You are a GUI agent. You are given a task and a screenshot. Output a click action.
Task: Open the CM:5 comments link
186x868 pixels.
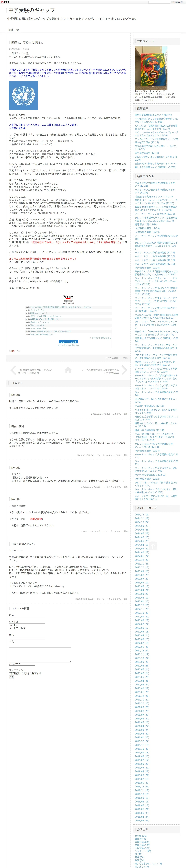[x=125, y=358]
